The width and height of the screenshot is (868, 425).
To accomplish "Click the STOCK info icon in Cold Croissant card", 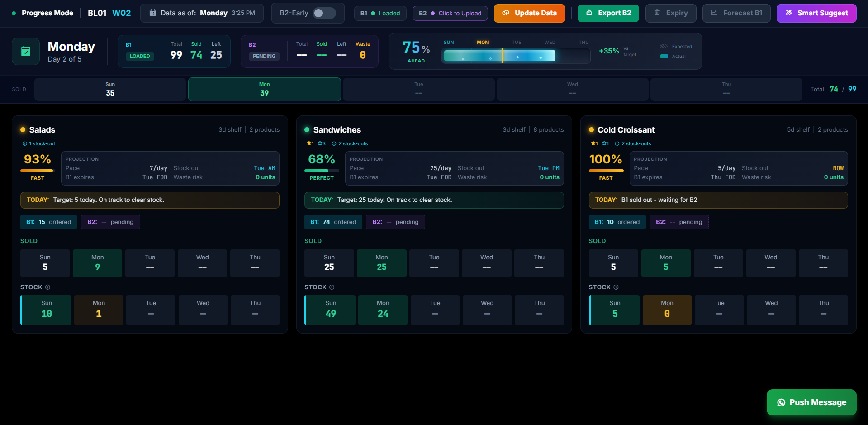I will [616, 287].
